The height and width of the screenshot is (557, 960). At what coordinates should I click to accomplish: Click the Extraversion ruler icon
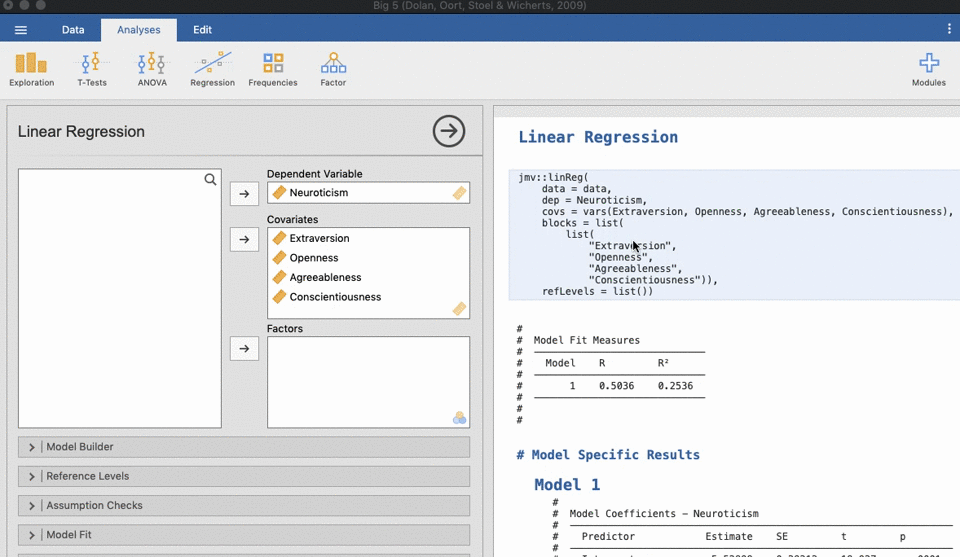coord(279,238)
